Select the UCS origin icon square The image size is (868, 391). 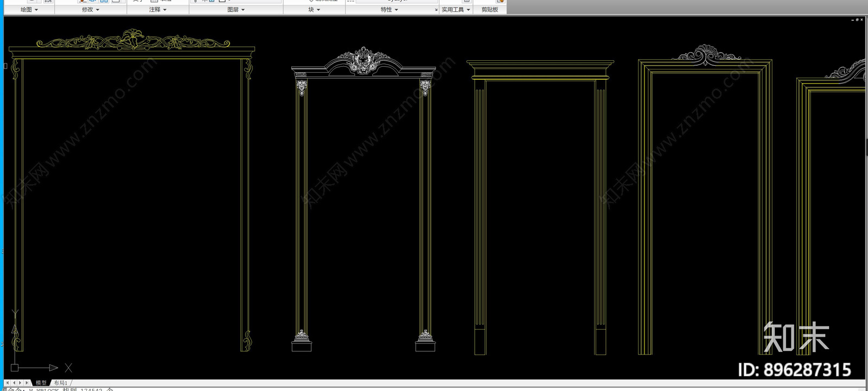15,368
